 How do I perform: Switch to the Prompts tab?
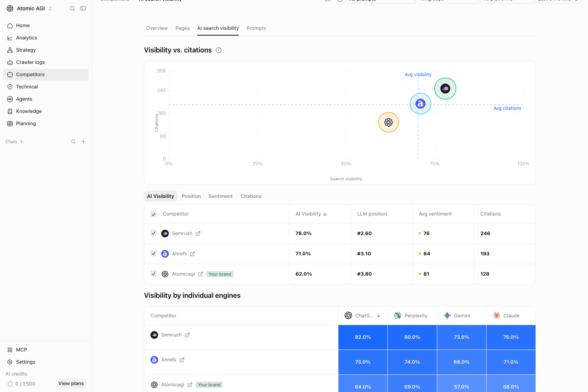coord(256,28)
